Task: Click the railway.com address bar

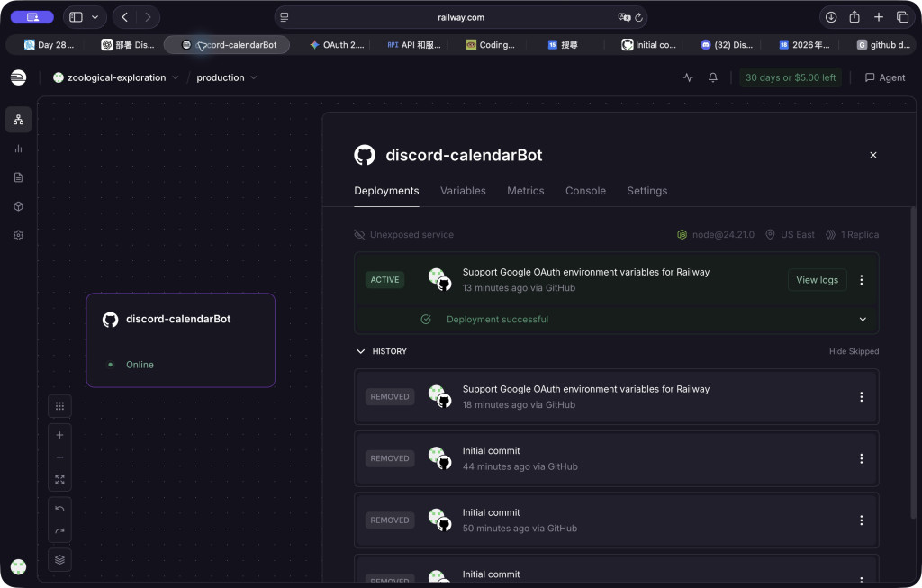Action: 460,18
